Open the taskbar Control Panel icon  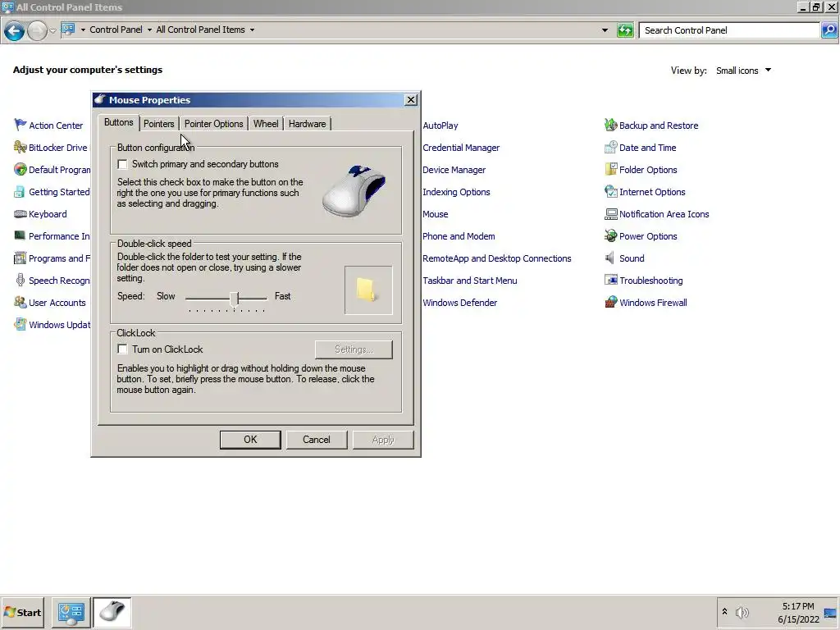click(x=71, y=612)
